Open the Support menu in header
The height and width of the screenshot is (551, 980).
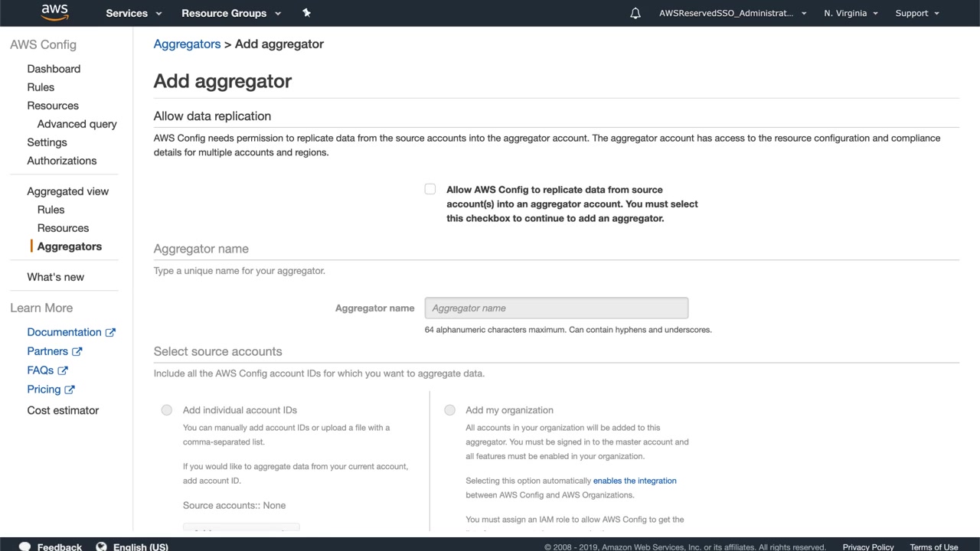917,13
